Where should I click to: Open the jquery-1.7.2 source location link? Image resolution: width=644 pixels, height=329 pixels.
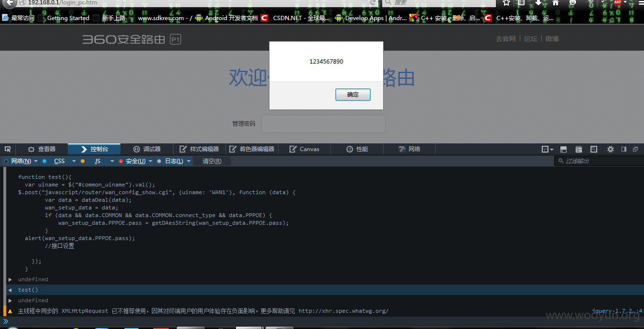click(617, 311)
